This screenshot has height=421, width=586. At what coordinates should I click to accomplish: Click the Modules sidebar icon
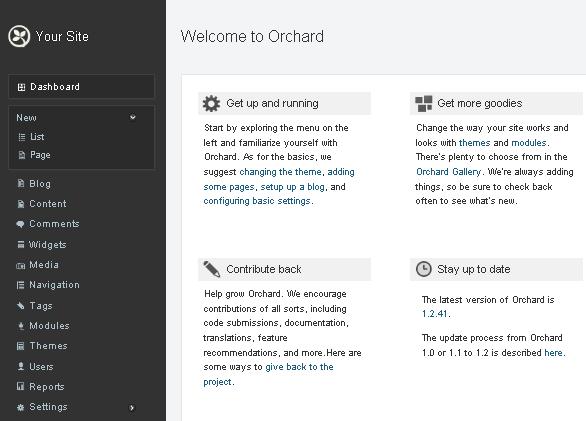click(x=21, y=326)
